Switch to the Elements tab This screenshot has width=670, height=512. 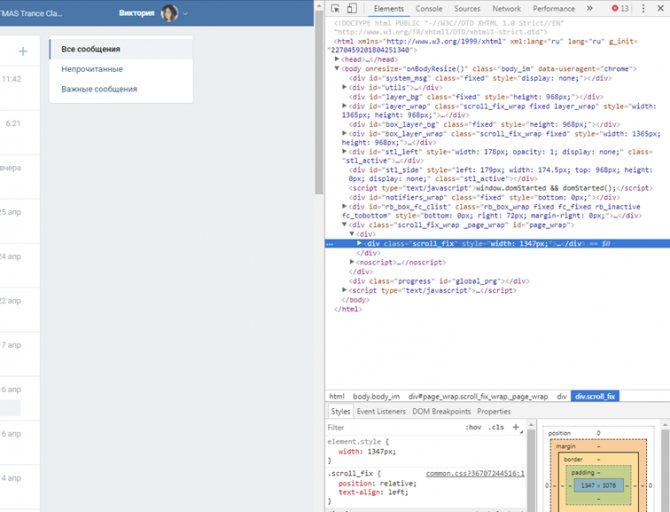pyautogui.click(x=388, y=9)
